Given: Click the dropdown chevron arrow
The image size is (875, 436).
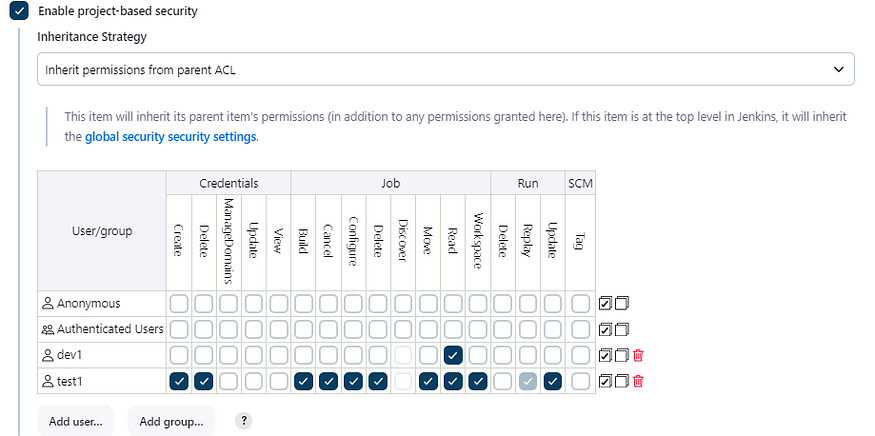Looking at the screenshot, I should (838, 69).
